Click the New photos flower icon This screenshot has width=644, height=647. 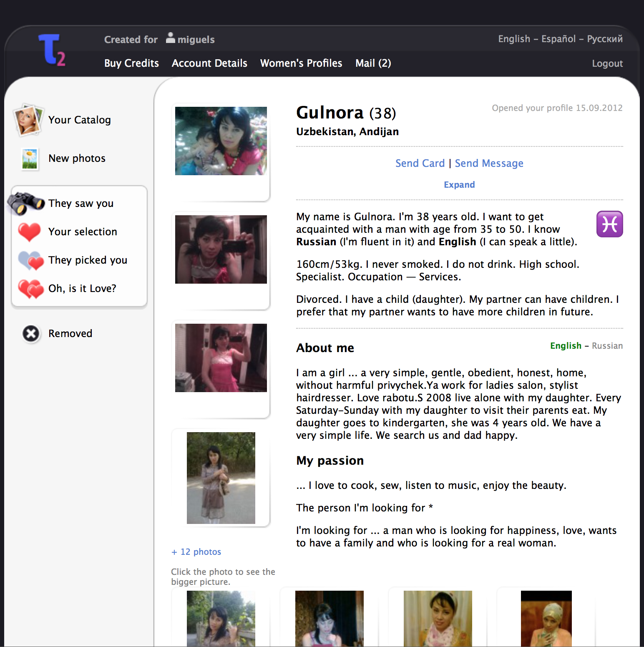pos(30,159)
